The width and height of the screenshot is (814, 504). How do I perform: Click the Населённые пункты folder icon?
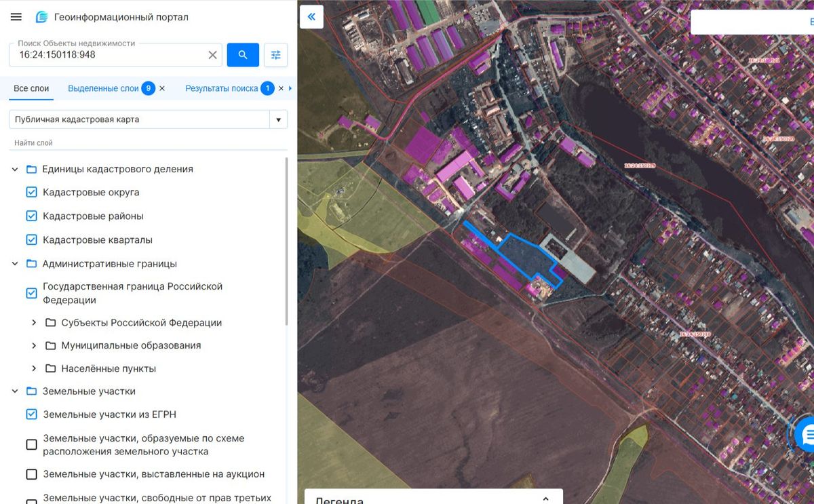50,368
